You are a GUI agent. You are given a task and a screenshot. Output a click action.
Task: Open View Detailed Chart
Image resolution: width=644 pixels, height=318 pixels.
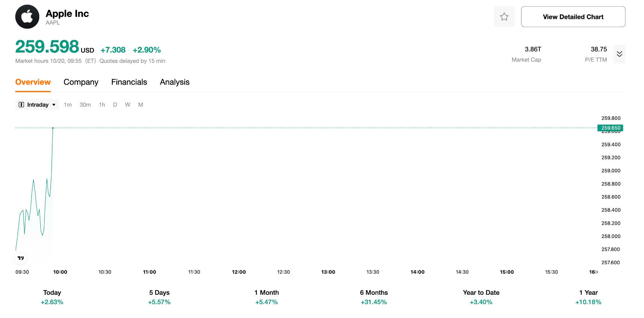click(x=573, y=17)
